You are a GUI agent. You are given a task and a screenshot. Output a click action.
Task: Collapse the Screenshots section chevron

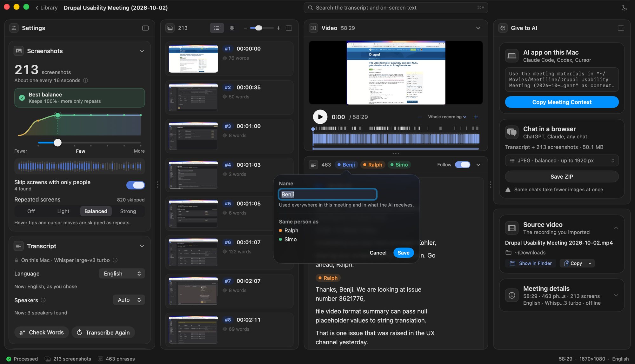click(142, 51)
